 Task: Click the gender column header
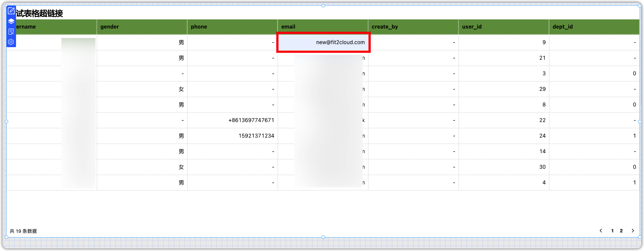click(142, 27)
